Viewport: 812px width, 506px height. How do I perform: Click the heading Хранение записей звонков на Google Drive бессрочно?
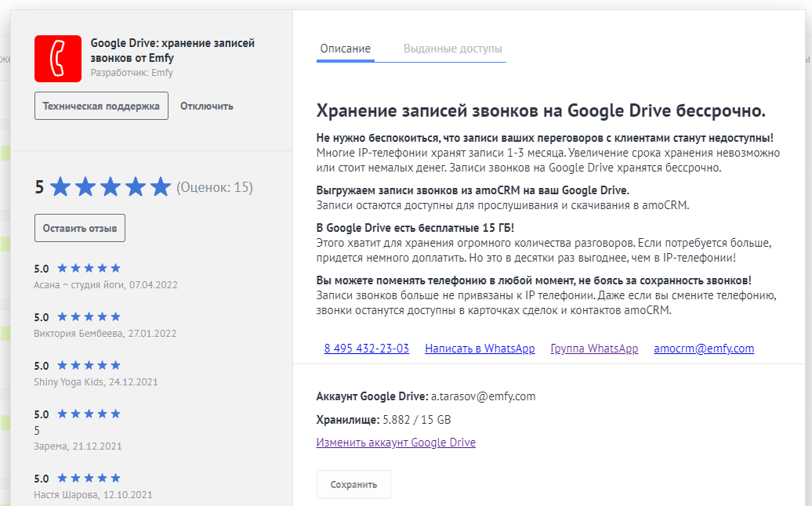point(541,110)
